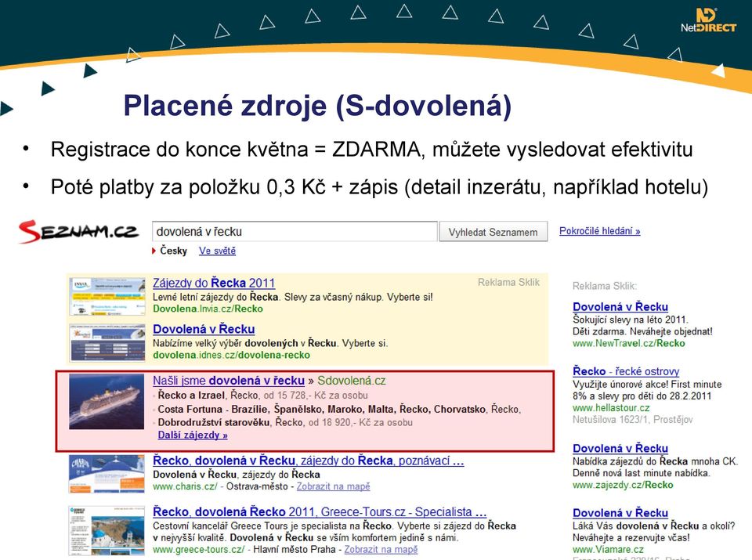This screenshot has height=560, width=752.
Task: Click 'www.hellastour.cz' URL
Action: [611, 408]
